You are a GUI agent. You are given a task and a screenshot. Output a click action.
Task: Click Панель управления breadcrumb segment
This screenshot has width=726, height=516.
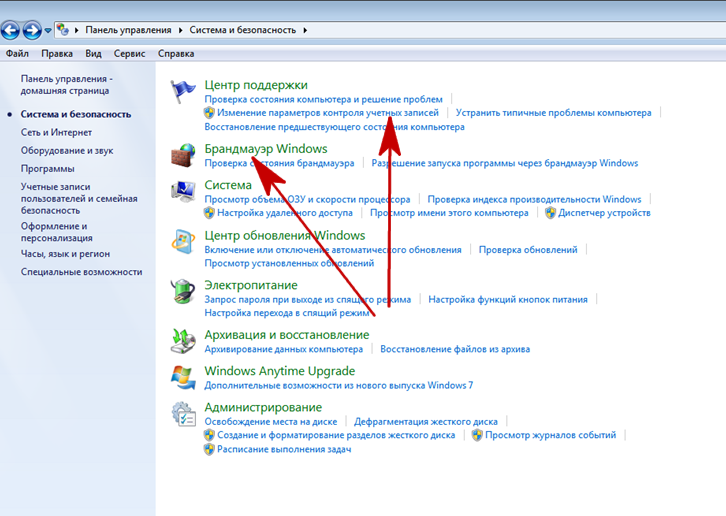coord(128,30)
